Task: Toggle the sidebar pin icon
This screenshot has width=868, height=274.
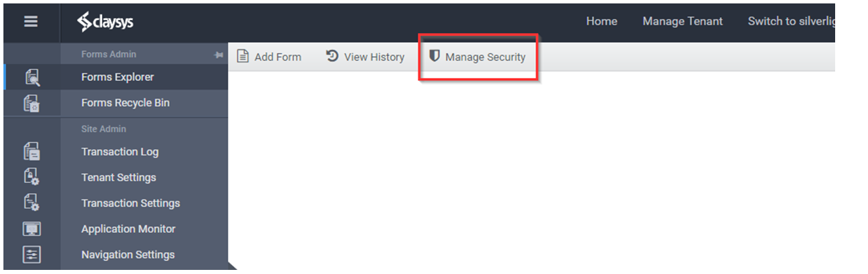Action: pyautogui.click(x=219, y=55)
